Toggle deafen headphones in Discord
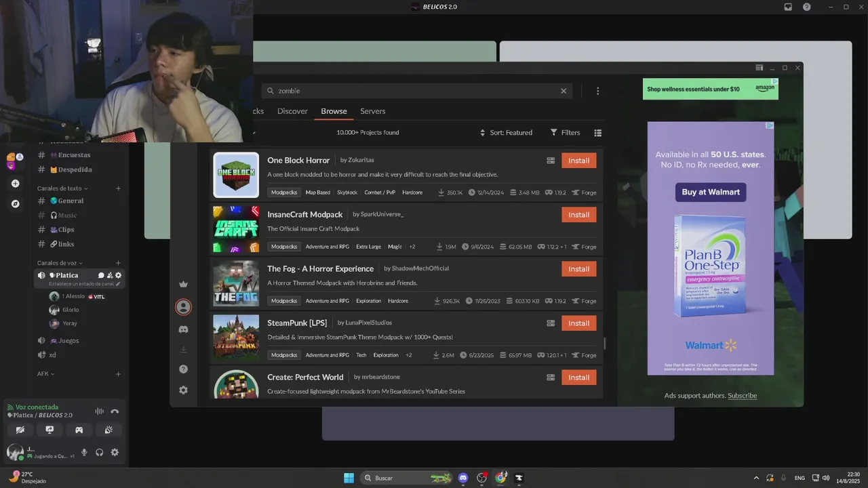The height and width of the screenshot is (488, 868). tap(100, 453)
